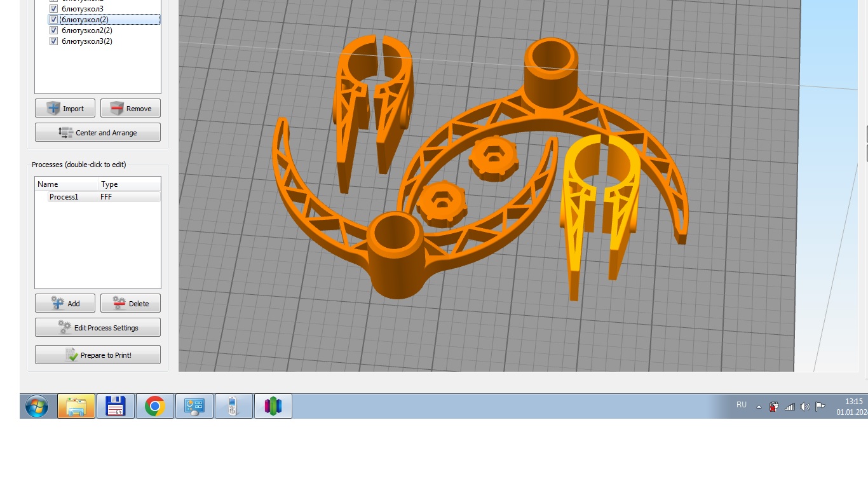Select the блютузкол2(2) list entry

tap(87, 30)
